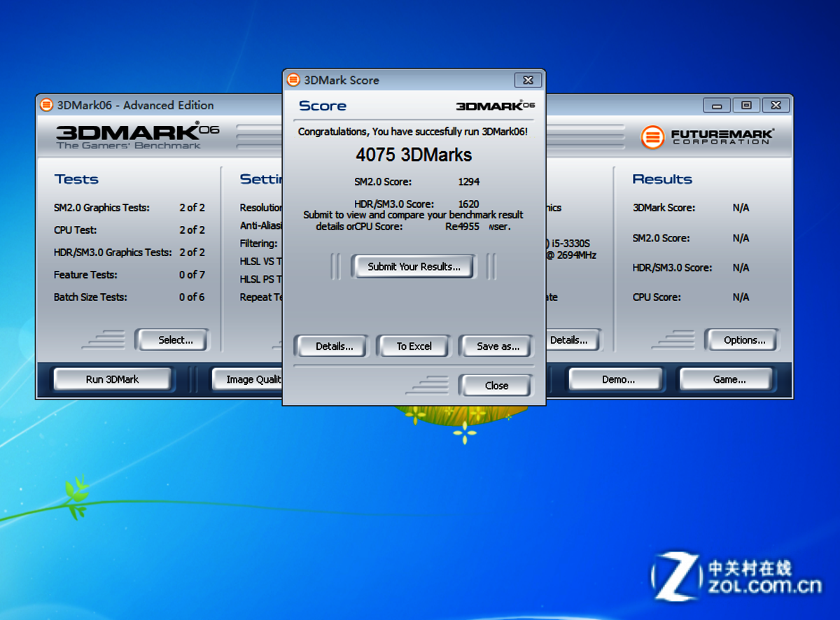Click the Game button

click(728, 379)
